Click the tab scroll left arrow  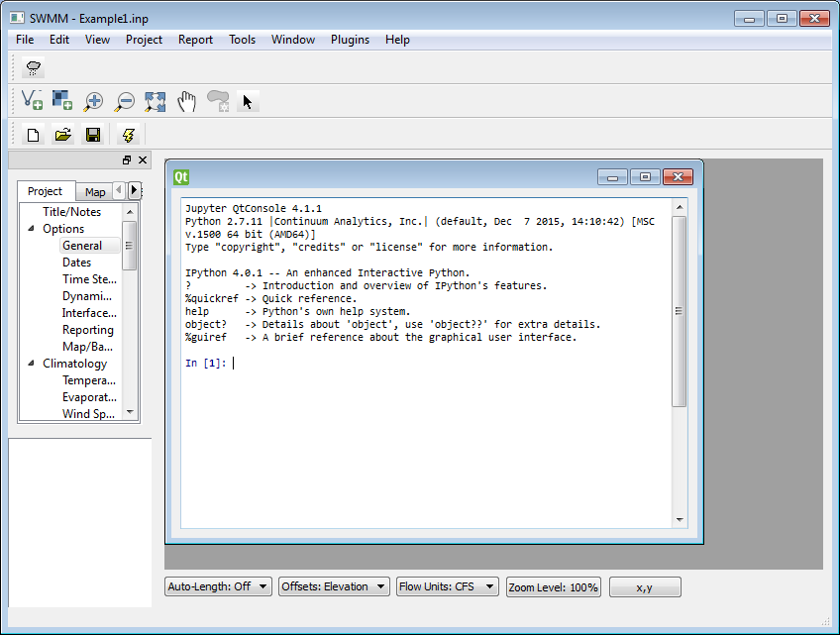pos(119,190)
